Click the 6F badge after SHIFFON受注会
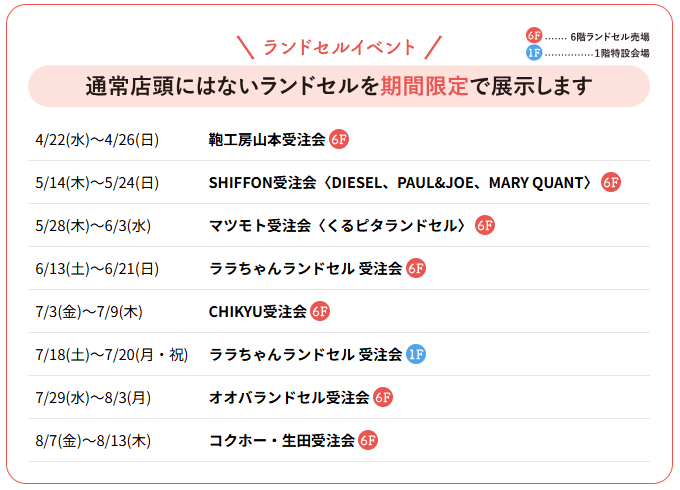The height and width of the screenshot is (490, 680). 611,182
